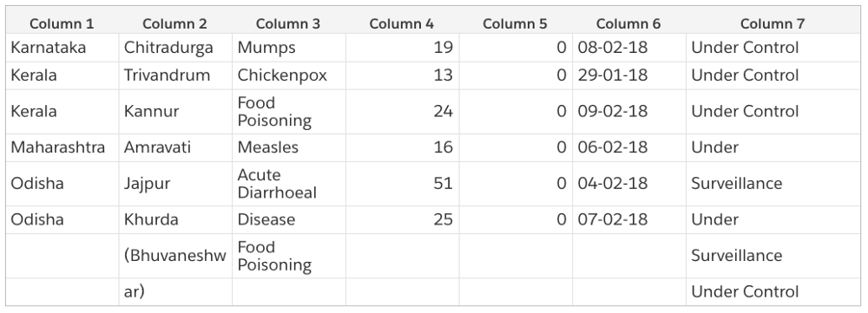Select the Amravati cell
This screenshot has height=313, width=868.
[175, 147]
